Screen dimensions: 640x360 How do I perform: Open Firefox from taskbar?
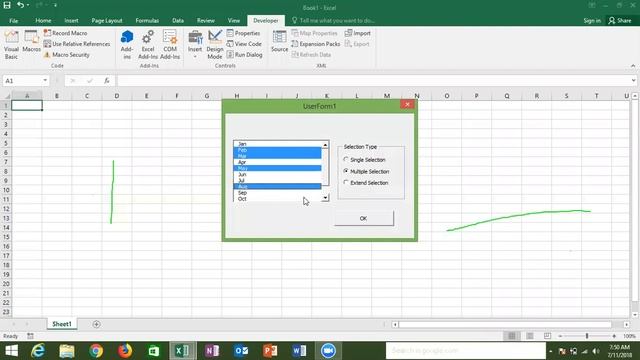(x=125, y=351)
